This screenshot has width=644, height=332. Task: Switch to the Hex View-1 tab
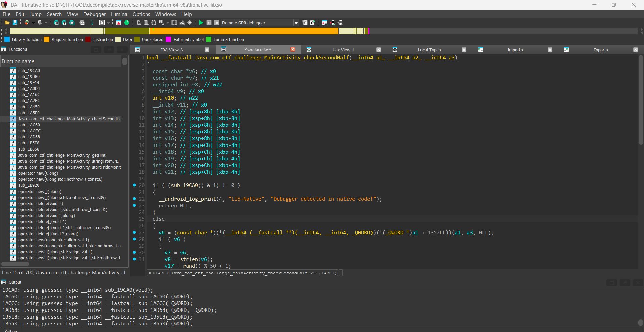click(343, 50)
